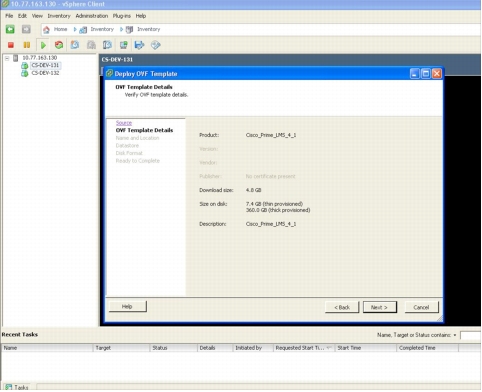Viewport: 482px width, 392px height.
Task: Click the OVF Template Details step
Action: click(144, 130)
